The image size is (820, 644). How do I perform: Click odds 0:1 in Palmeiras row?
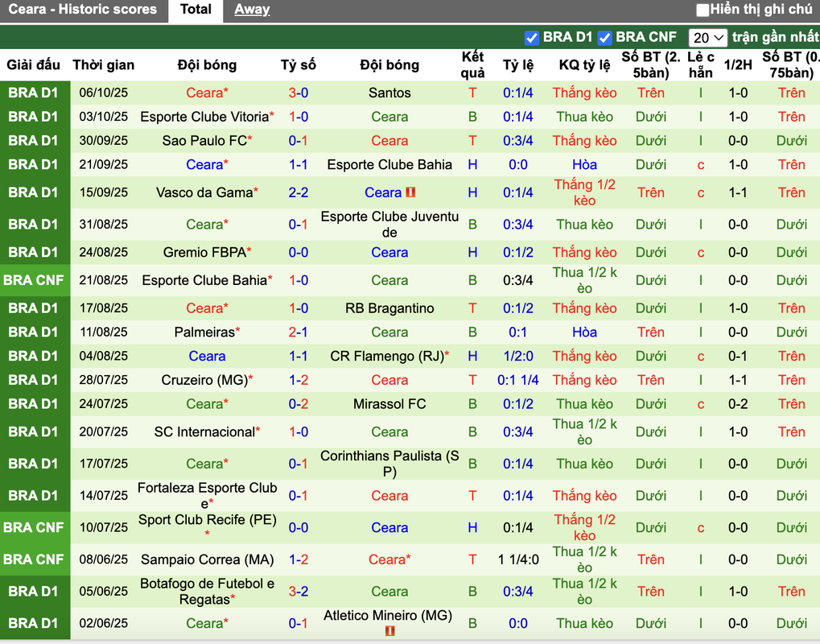(x=517, y=332)
